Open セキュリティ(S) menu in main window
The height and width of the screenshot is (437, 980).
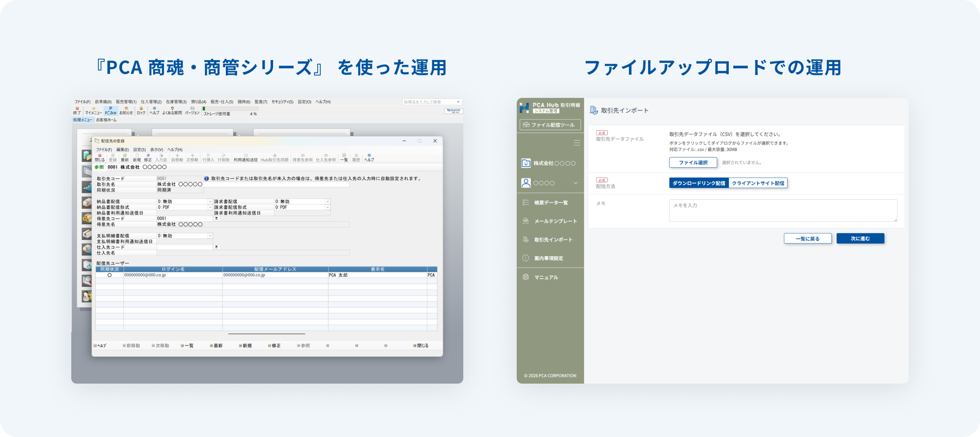pyautogui.click(x=282, y=102)
